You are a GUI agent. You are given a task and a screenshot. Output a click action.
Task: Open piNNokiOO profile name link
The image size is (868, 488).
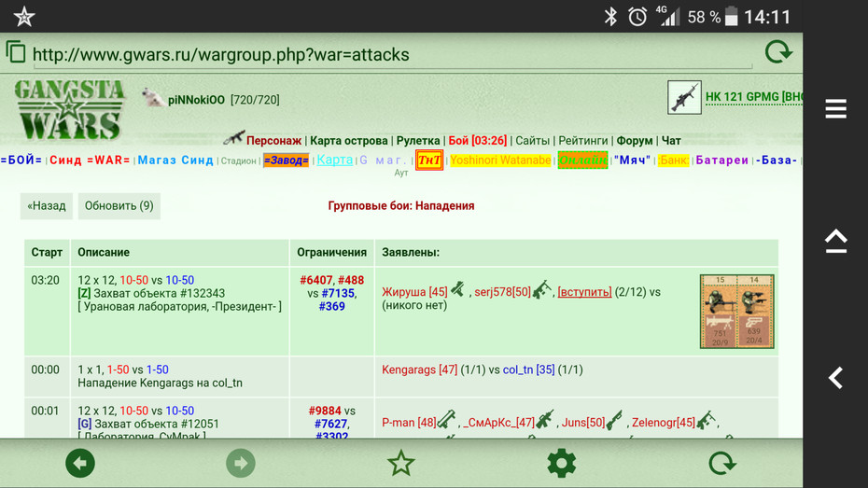pyautogui.click(x=197, y=100)
